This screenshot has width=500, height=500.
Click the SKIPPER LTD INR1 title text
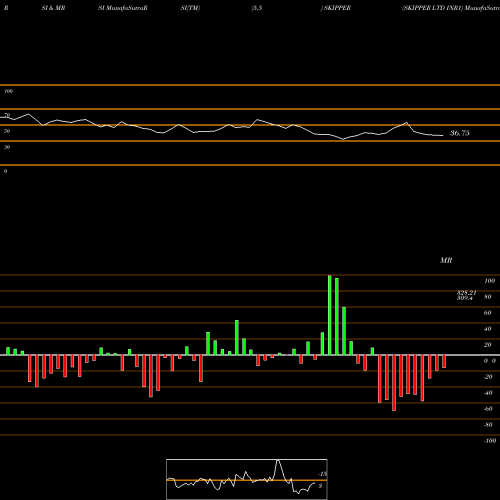[433, 8]
